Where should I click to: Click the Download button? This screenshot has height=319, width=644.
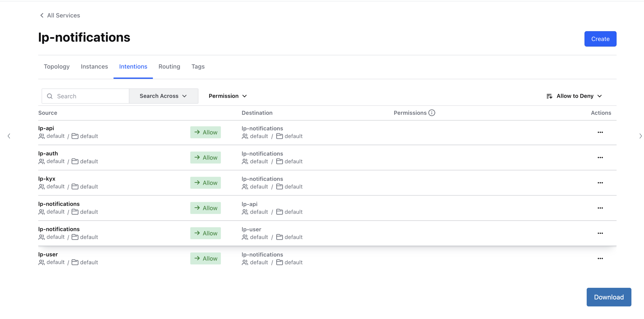609,297
